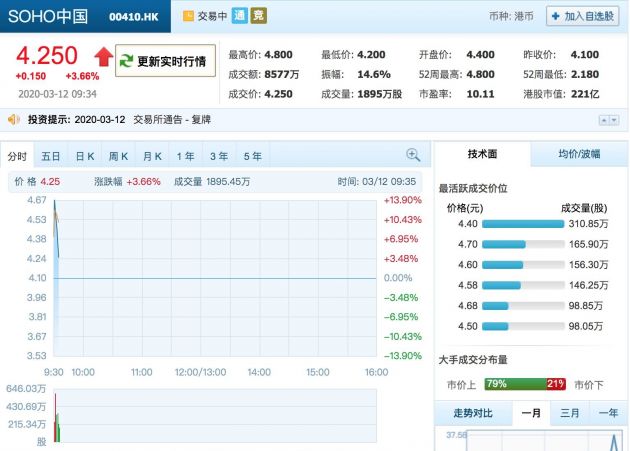
Task: Select 一月 trend comparison tab
Action: coord(531,413)
